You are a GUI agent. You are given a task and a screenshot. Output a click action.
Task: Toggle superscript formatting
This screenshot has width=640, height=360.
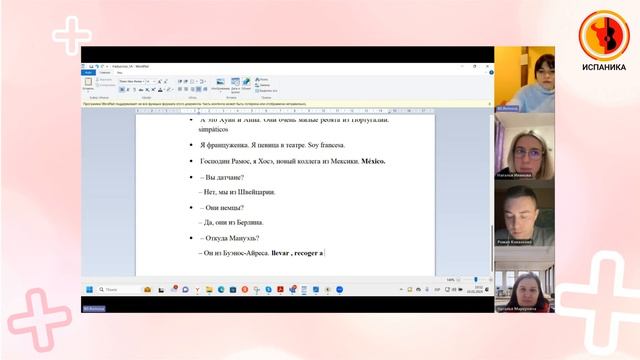153,89
